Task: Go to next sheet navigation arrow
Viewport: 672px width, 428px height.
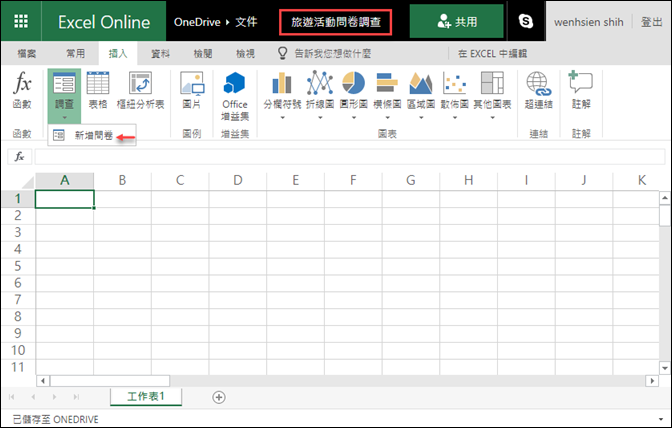Action: point(54,397)
